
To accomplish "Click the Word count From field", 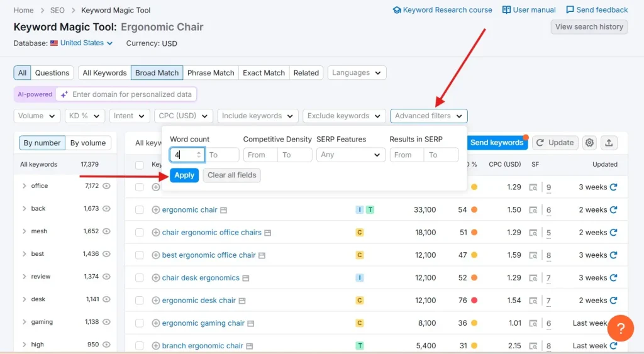I will click(187, 155).
